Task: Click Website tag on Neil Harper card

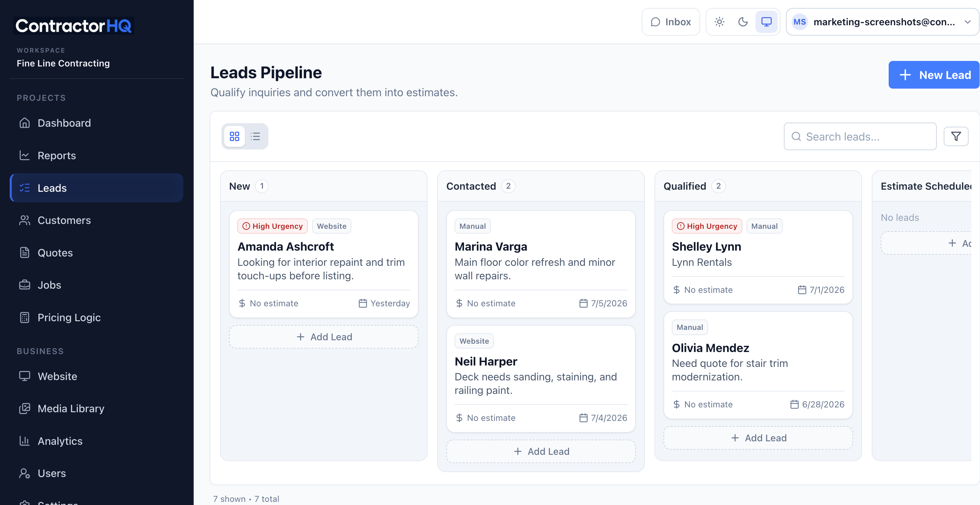Action: (474, 341)
